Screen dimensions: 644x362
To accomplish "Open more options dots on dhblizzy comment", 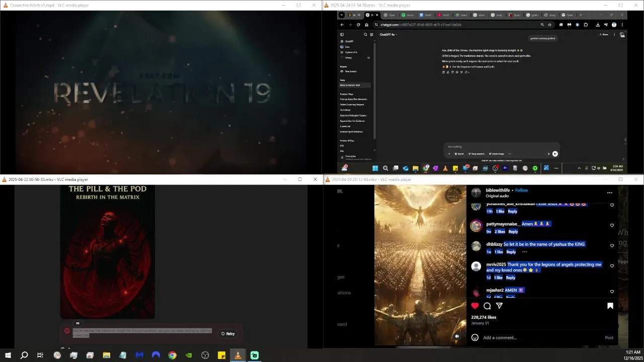I will [x=524, y=252].
